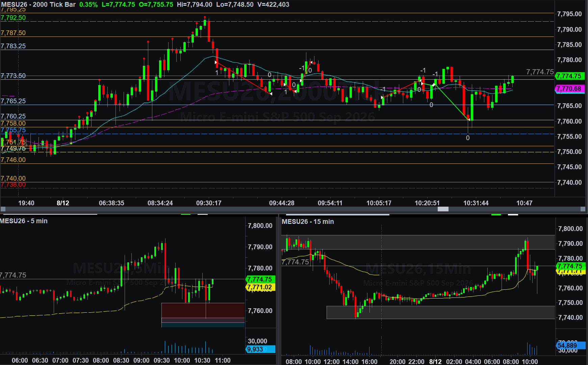
Task: Click the 09:44:28 time label
Action: [x=282, y=203]
